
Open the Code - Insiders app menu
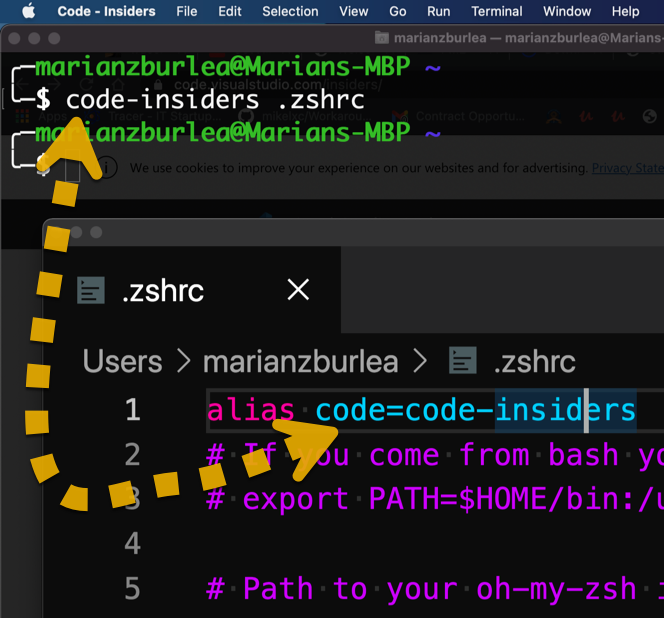click(106, 11)
